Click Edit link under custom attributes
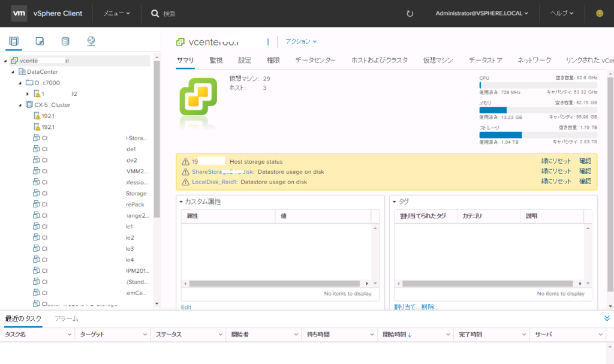 [186, 307]
